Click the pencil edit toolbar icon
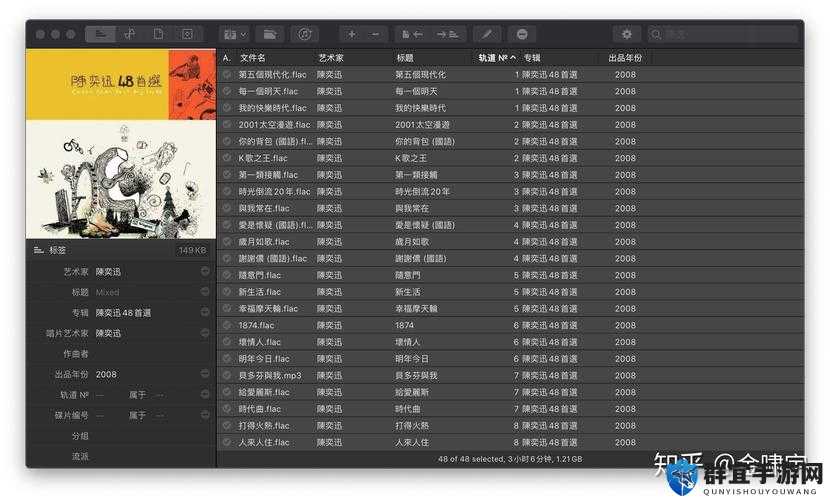Image resolution: width=830 pixels, height=500 pixels. [487, 34]
